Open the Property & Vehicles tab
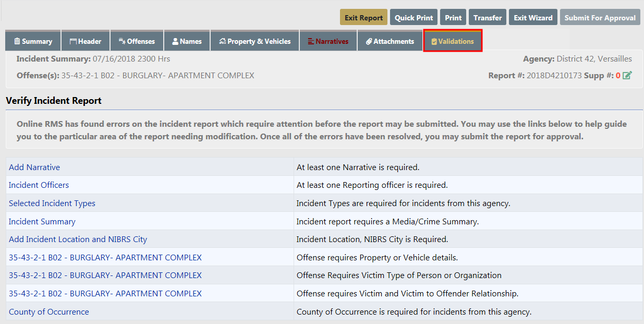Viewport: 644px width, 324px height. pyautogui.click(x=254, y=41)
